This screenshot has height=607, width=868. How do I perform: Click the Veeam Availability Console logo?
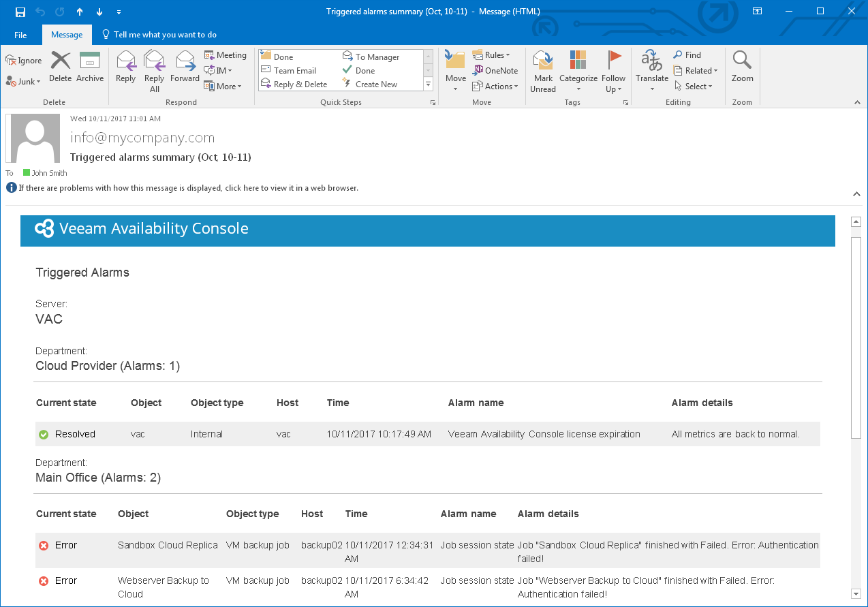pos(44,229)
